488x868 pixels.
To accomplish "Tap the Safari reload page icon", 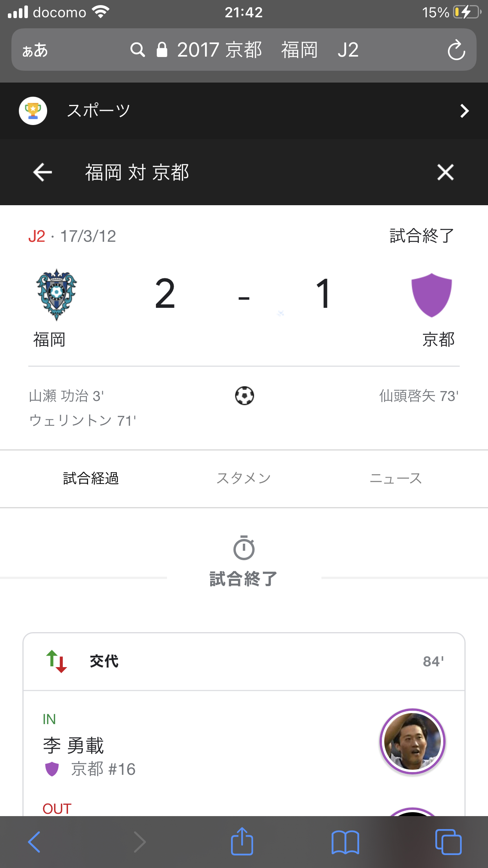I will pos(456,50).
